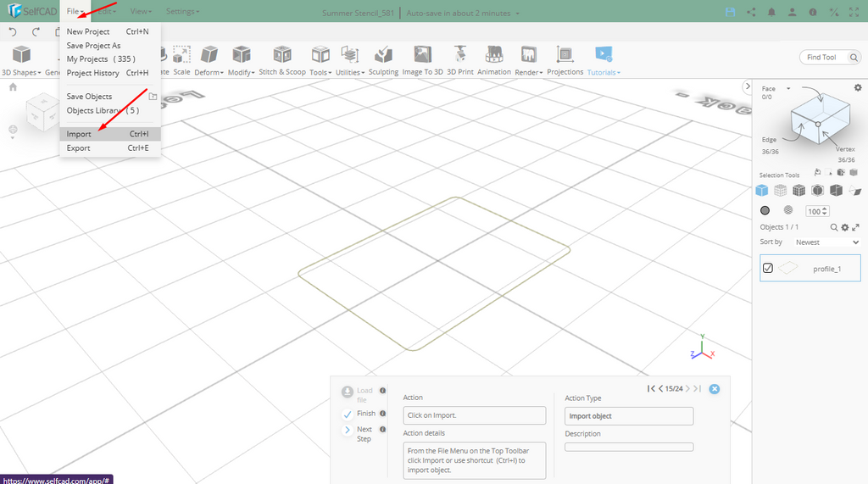This screenshot has height=484, width=868.
Task: Choose Export from the File menu
Action: (78, 147)
